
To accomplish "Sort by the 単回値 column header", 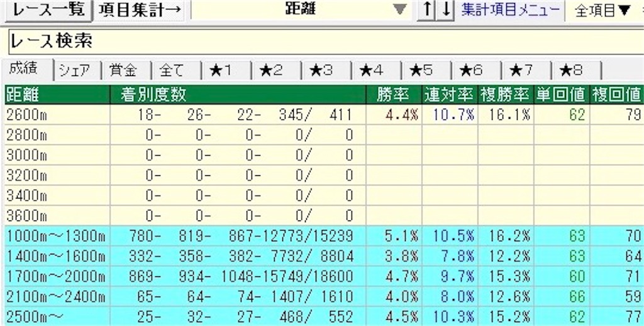I will tap(562, 95).
